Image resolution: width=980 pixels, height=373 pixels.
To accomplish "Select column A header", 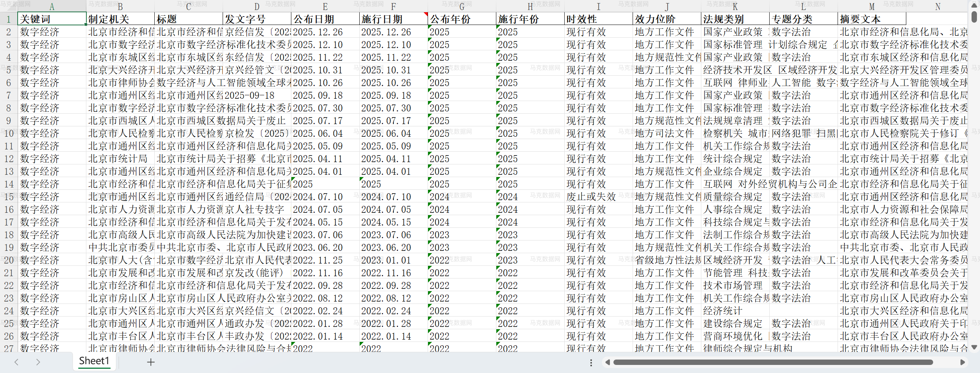I will tap(52, 7).
